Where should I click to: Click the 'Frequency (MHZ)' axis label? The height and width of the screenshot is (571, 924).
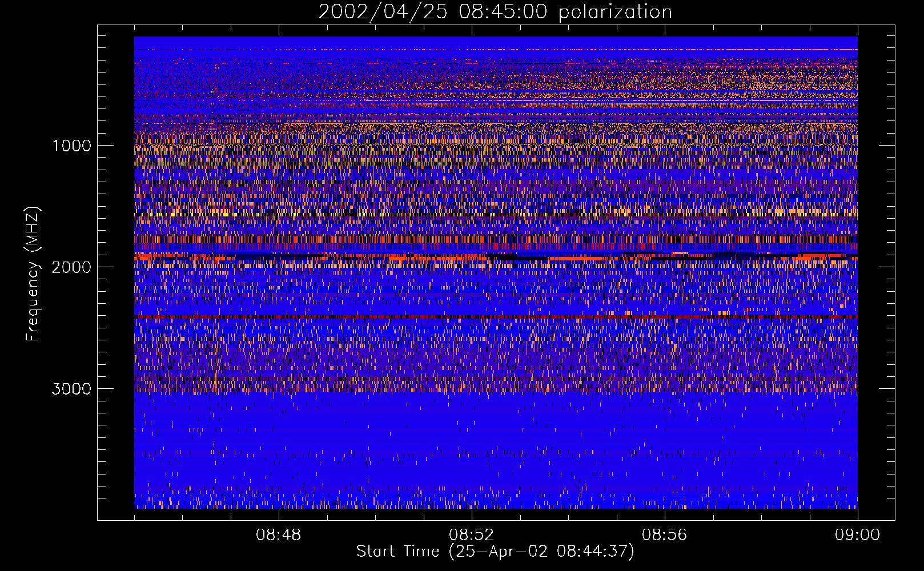(x=33, y=274)
